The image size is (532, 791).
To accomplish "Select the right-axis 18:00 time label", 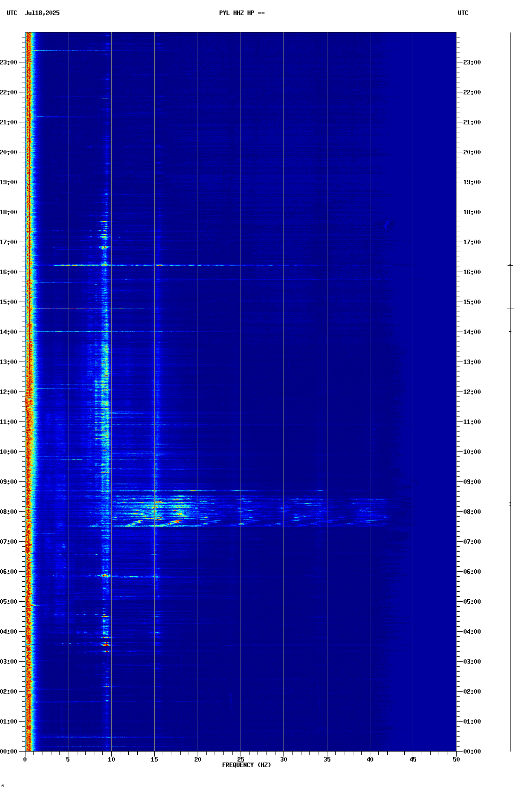I will [x=472, y=212].
